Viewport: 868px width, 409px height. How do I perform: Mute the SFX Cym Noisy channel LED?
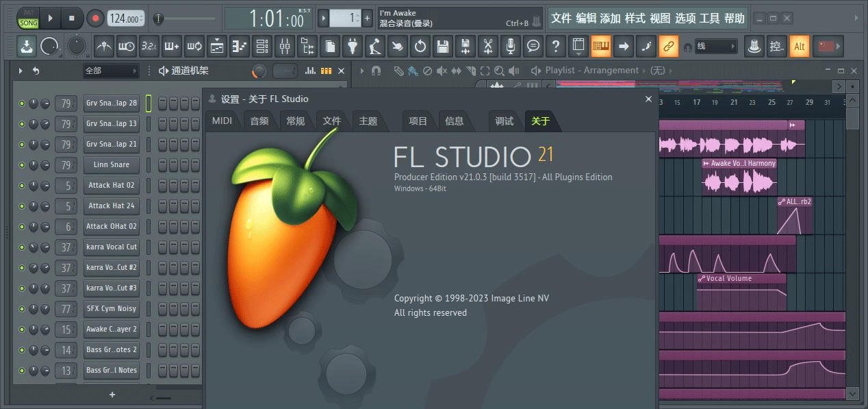[22, 309]
